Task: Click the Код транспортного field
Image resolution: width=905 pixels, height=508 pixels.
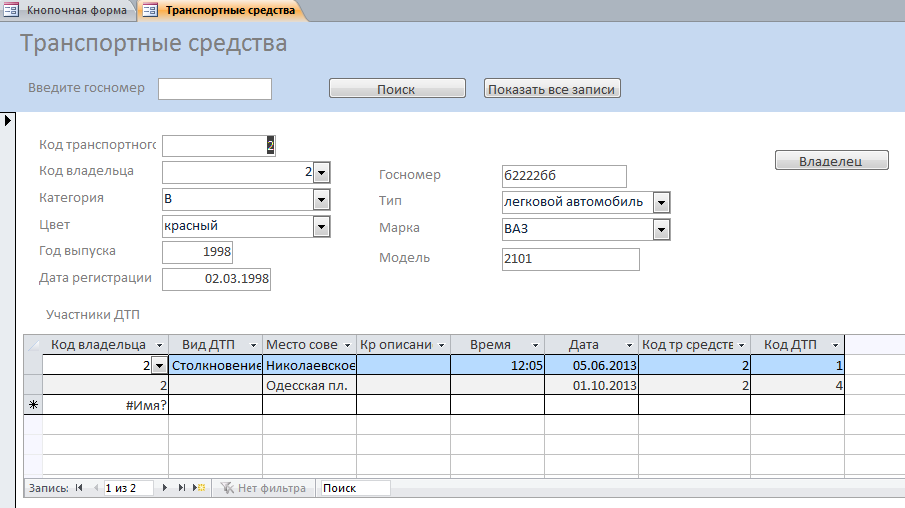Action: tap(219, 145)
